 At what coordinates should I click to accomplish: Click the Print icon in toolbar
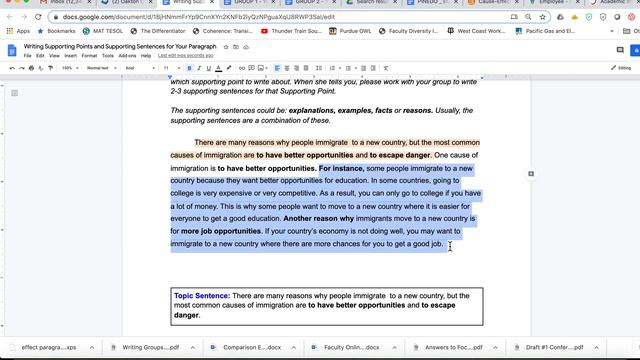pyautogui.click(x=31, y=68)
